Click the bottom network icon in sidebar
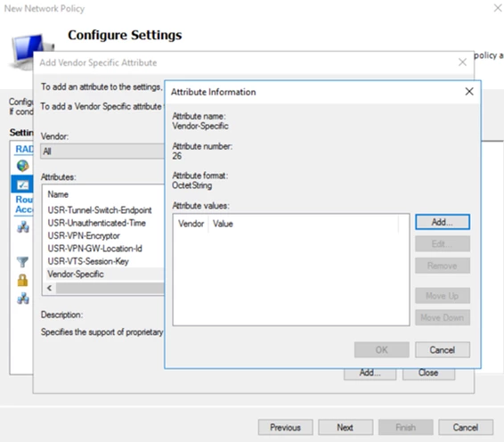 coord(23,299)
